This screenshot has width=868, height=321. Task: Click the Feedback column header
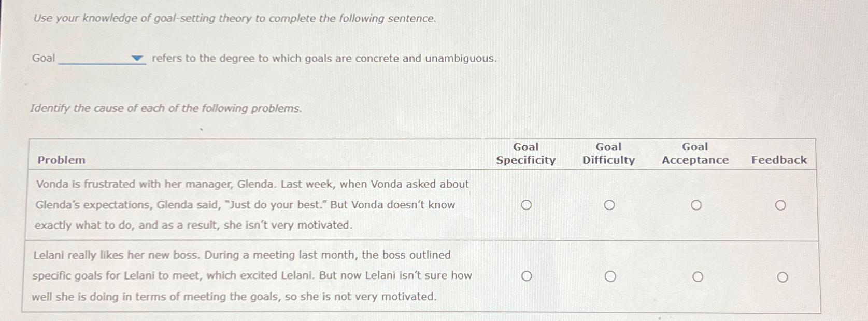pos(779,160)
